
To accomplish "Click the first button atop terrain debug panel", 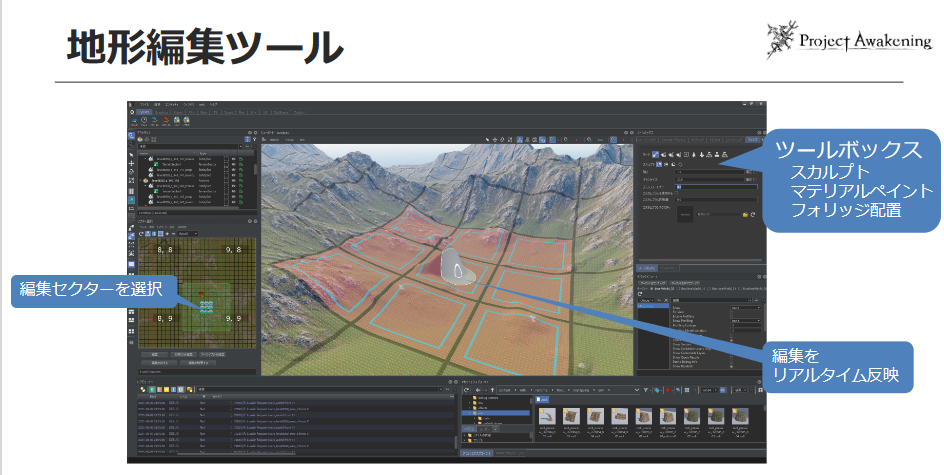I will [652, 283].
